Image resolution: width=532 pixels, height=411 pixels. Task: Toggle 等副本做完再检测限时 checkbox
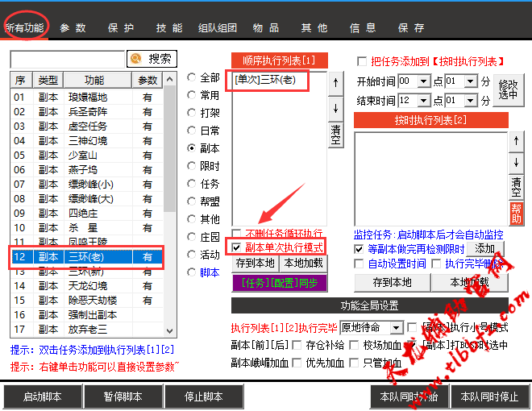coord(359,250)
